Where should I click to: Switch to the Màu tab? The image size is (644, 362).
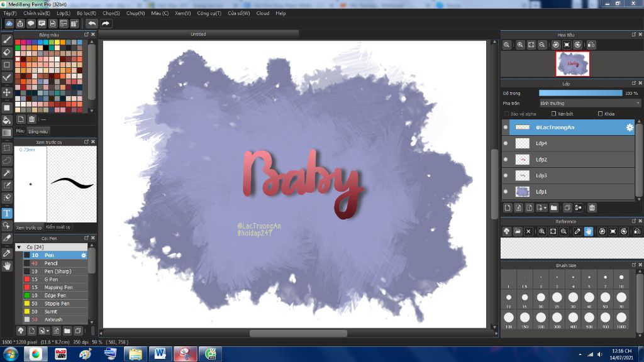[x=20, y=131]
